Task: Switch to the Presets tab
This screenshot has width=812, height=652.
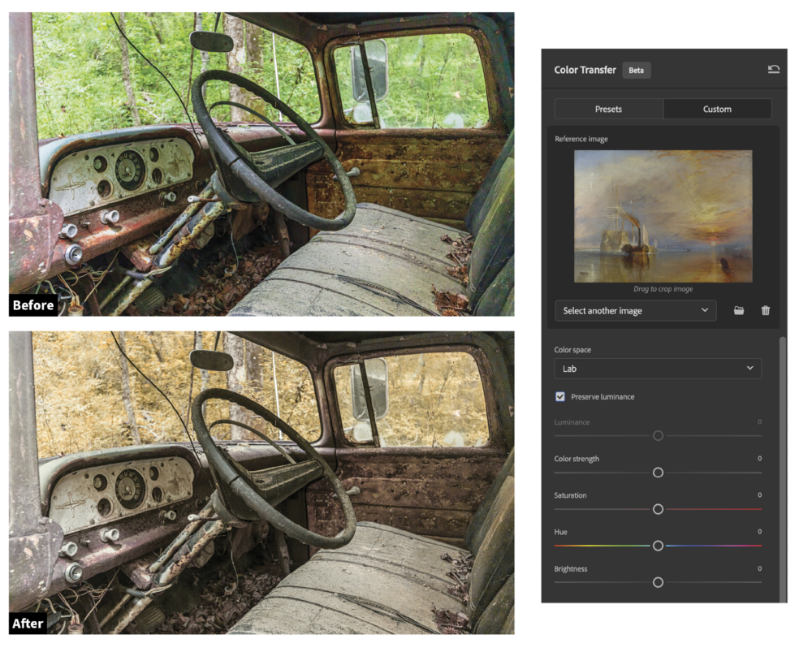Action: (608, 110)
